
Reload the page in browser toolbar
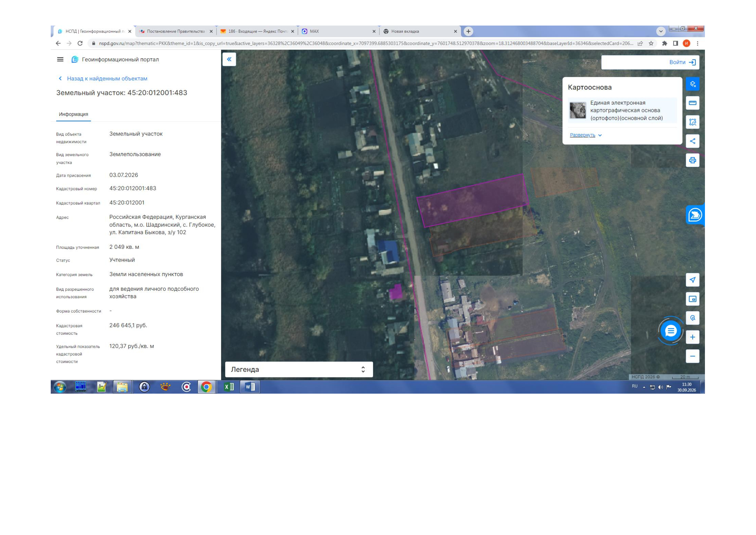click(80, 43)
